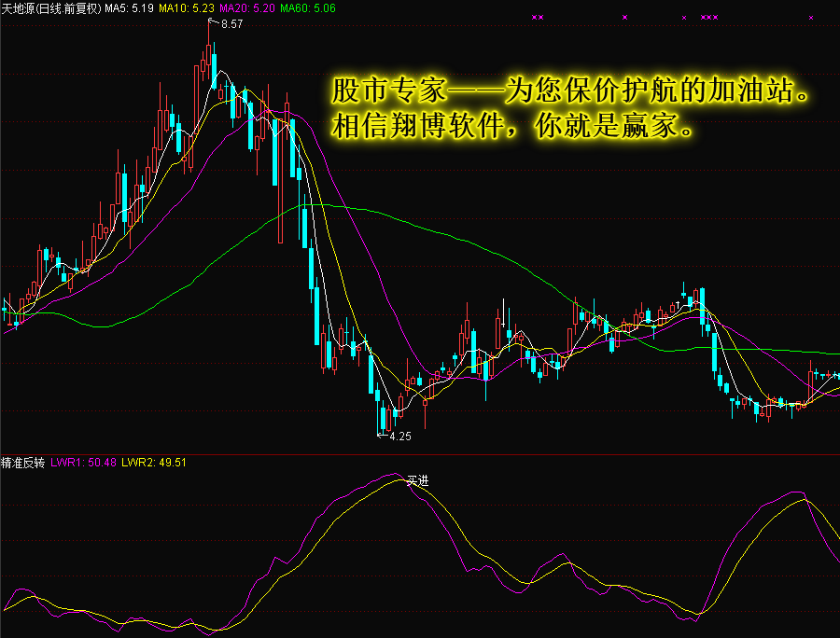The width and height of the screenshot is (840, 638).
Task: Select the magenta "MA20: 5.20" label
Action: click(247, 8)
